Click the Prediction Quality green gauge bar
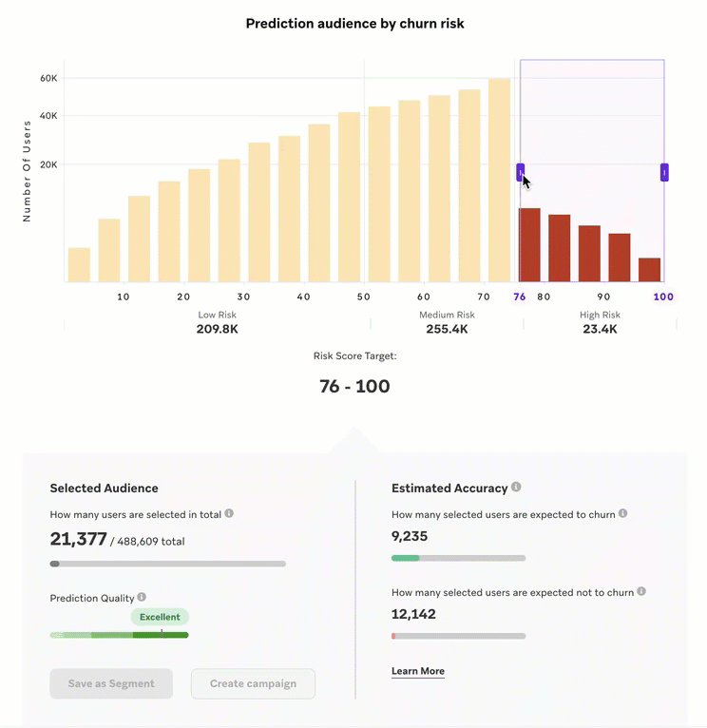 coord(120,635)
